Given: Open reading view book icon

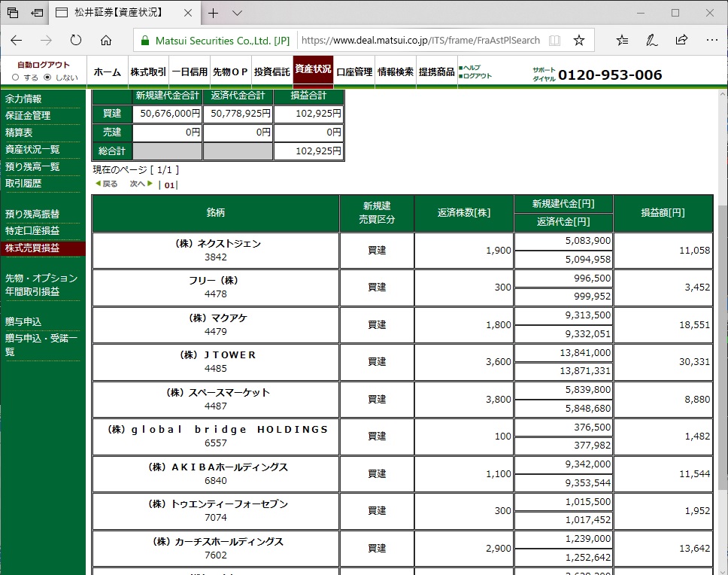Looking at the screenshot, I should 555,41.
